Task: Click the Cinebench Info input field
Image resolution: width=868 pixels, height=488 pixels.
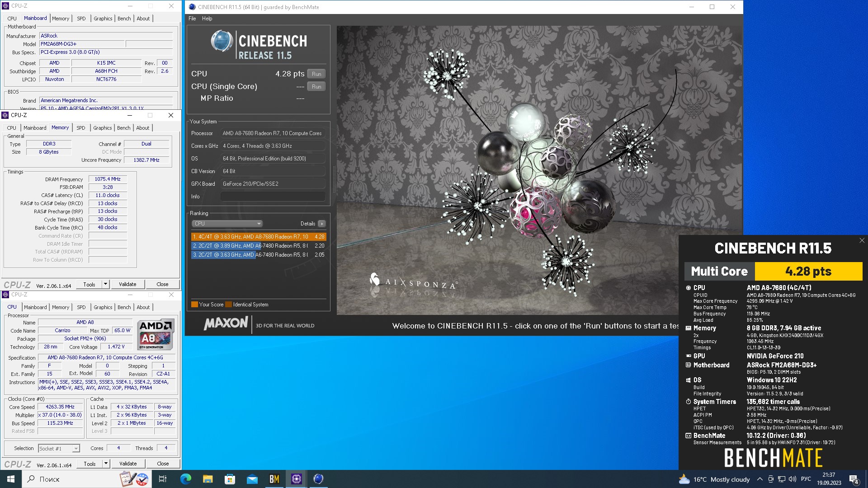Action: 273,197
